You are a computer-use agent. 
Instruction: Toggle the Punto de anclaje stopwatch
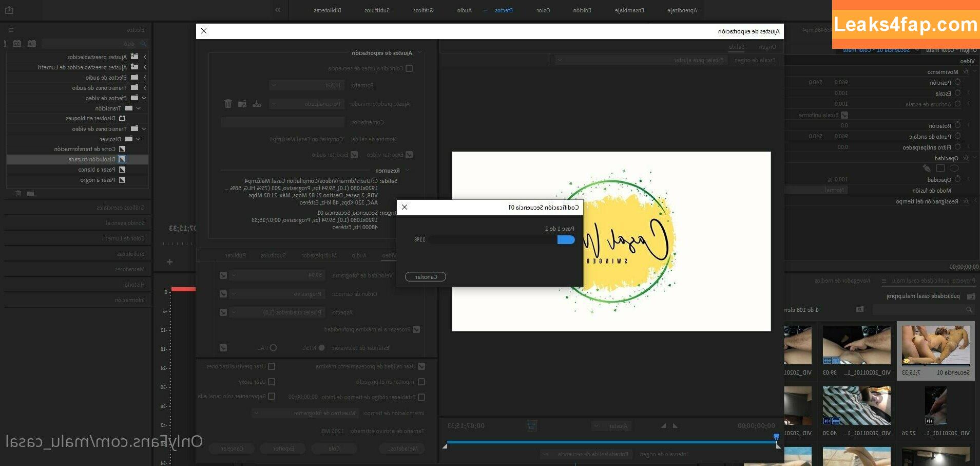[958, 136]
